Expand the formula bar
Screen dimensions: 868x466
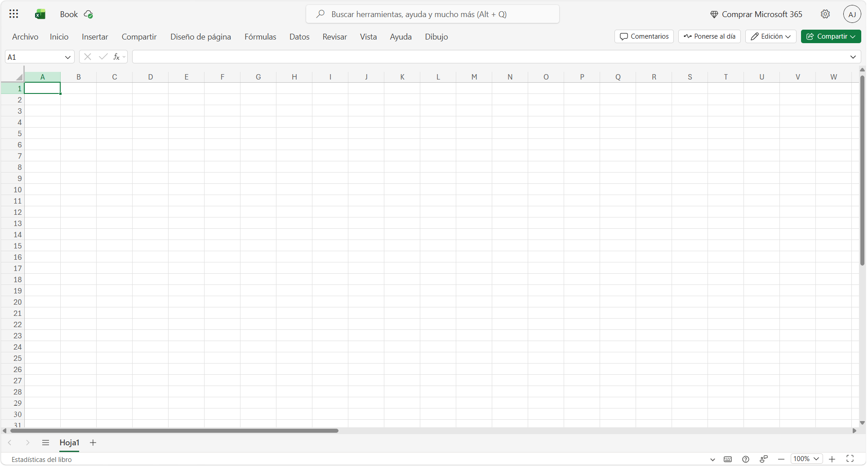[853, 57]
